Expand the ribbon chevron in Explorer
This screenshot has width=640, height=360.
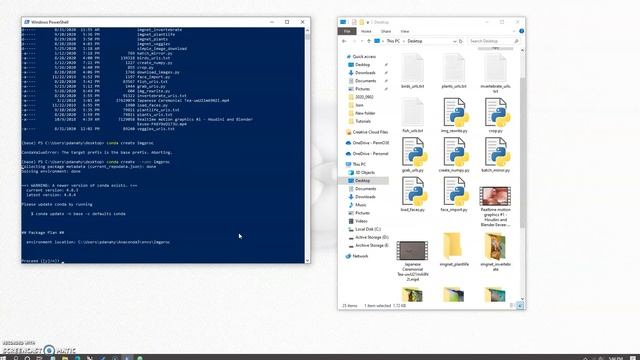pos(514,31)
